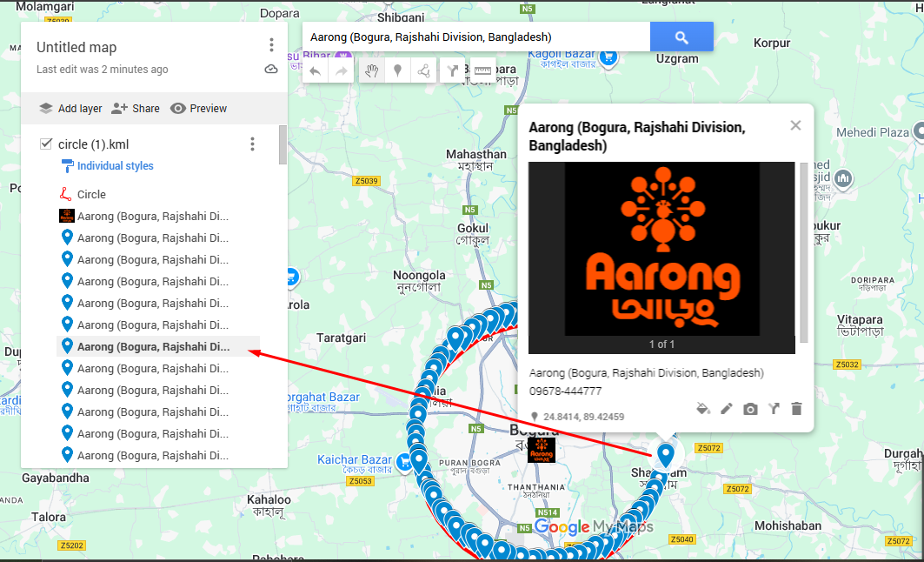Click the Uzgram place label
The height and width of the screenshot is (562, 924).
pos(677,59)
